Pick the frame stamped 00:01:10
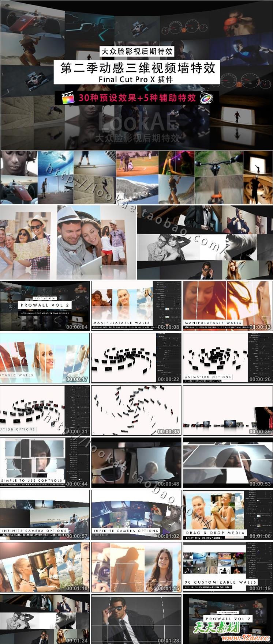The height and width of the screenshot is (644, 273). (x=45, y=567)
